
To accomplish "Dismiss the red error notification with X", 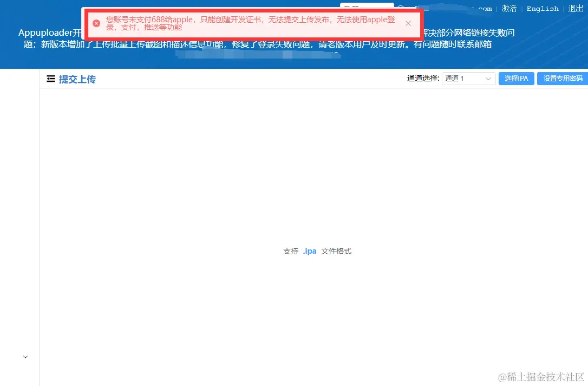I will click(408, 23).
